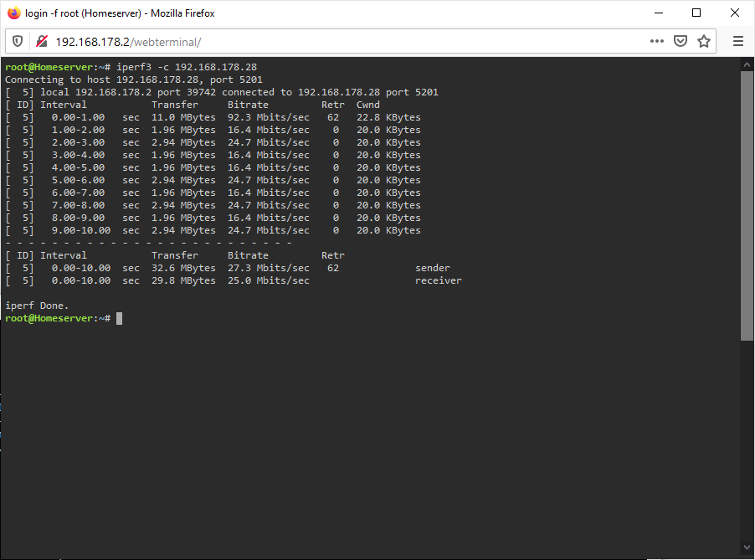755x560 pixels.
Task: Click the '32.6 MBytes' sender transfer value
Action: click(183, 268)
